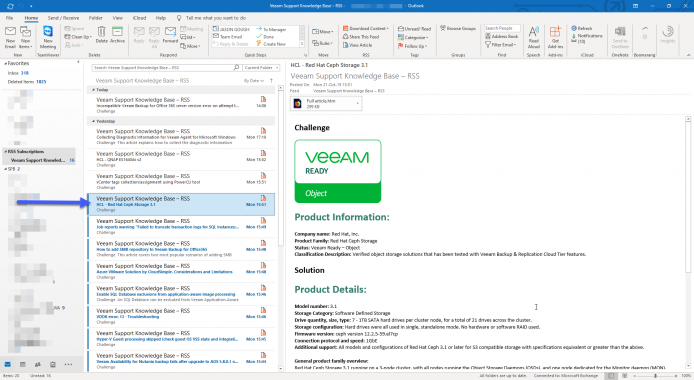Open Get Add-ins

point(555,37)
